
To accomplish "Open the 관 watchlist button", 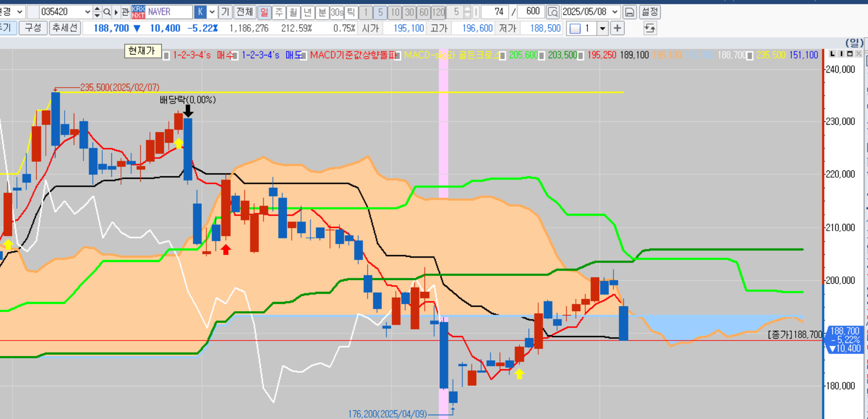I will pyautogui.click(x=125, y=12).
